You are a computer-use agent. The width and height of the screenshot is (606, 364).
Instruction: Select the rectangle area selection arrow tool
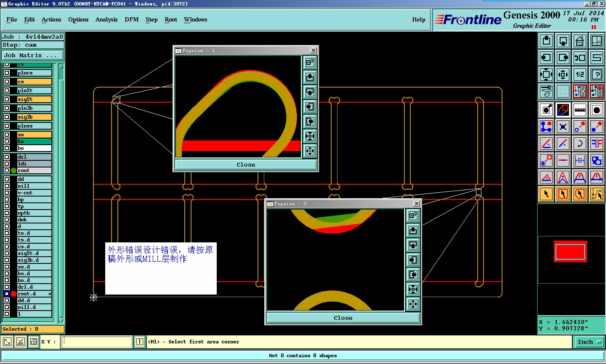(x=563, y=194)
